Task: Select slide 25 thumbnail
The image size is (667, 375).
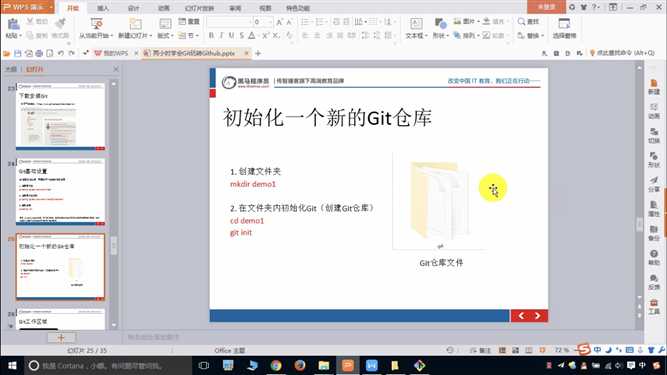Action: [60, 267]
